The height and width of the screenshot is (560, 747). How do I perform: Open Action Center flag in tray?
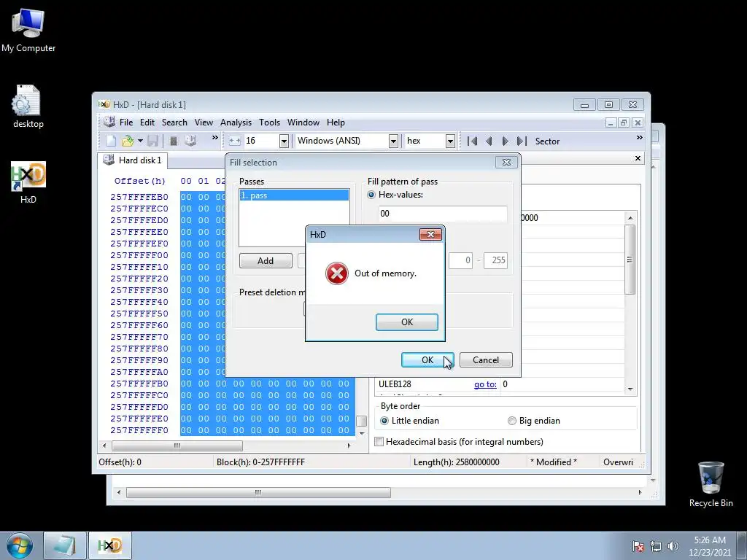tap(638, 546)
